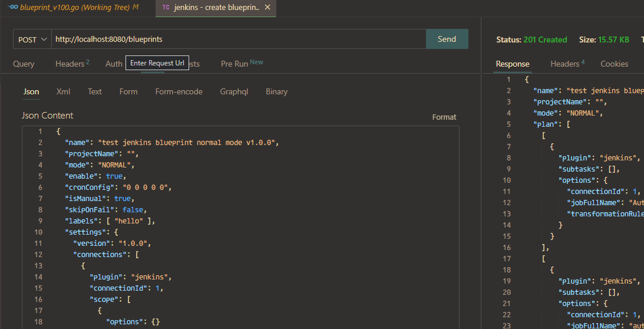Click the request URL input field
Image resolution: width=644 pixels, height=329 pixels.
238,40
